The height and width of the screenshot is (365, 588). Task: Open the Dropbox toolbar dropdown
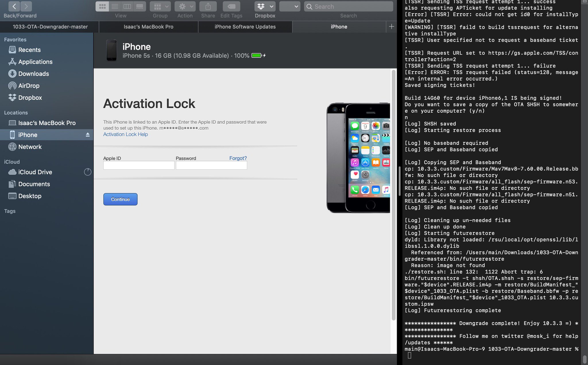click(265, 6)
